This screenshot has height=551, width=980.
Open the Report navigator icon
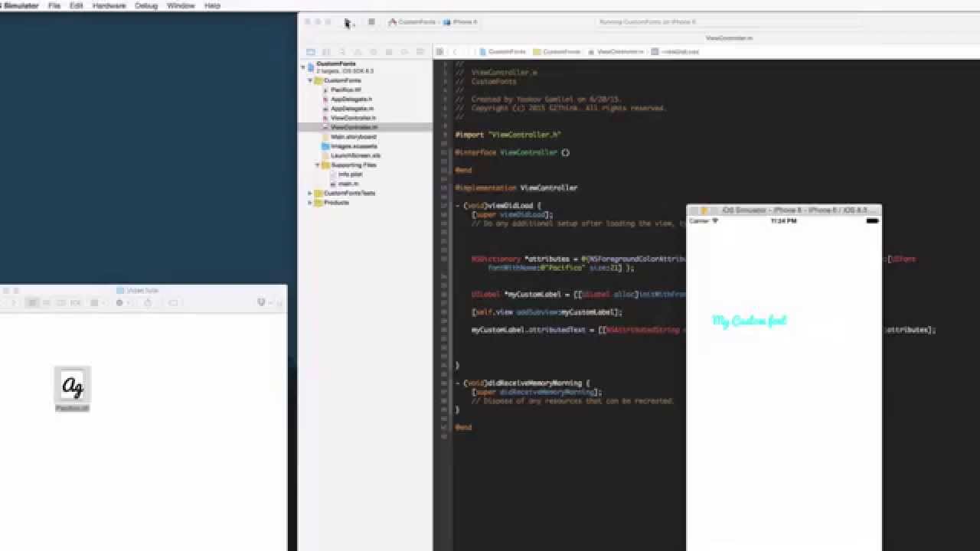tap(420, 51)
